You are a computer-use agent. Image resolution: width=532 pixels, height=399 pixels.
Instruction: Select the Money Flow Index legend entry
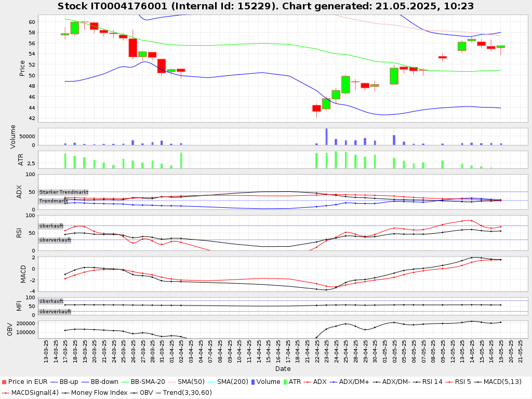[95, 393]
